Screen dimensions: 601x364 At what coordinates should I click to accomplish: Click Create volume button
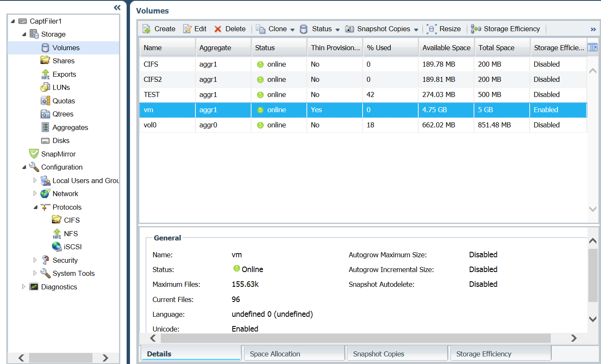tap(159, 29)
